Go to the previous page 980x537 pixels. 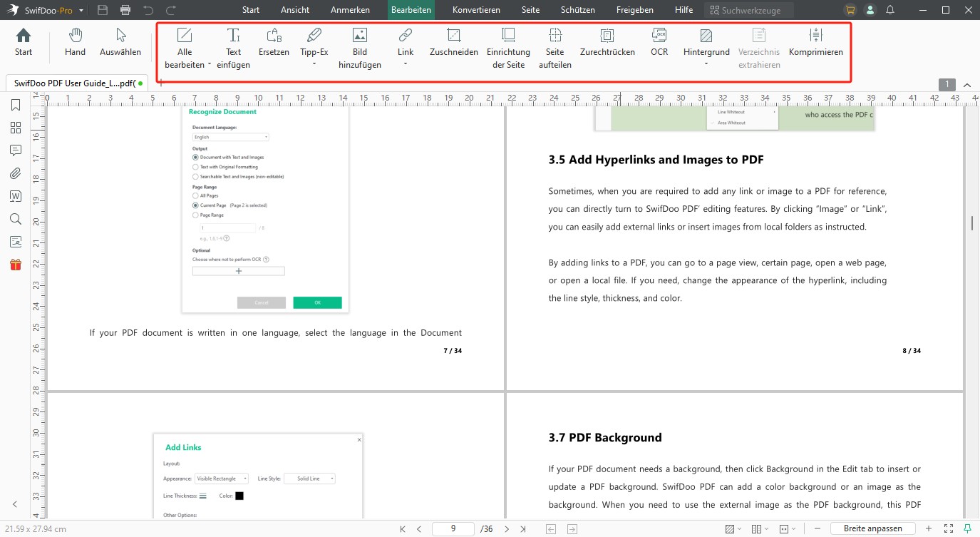419,529
